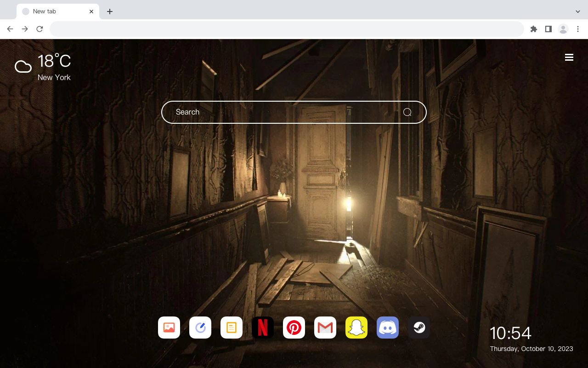Open the Extensions puzzle icon
Screen dimensions: 588x368
click(x=533, y=29)
